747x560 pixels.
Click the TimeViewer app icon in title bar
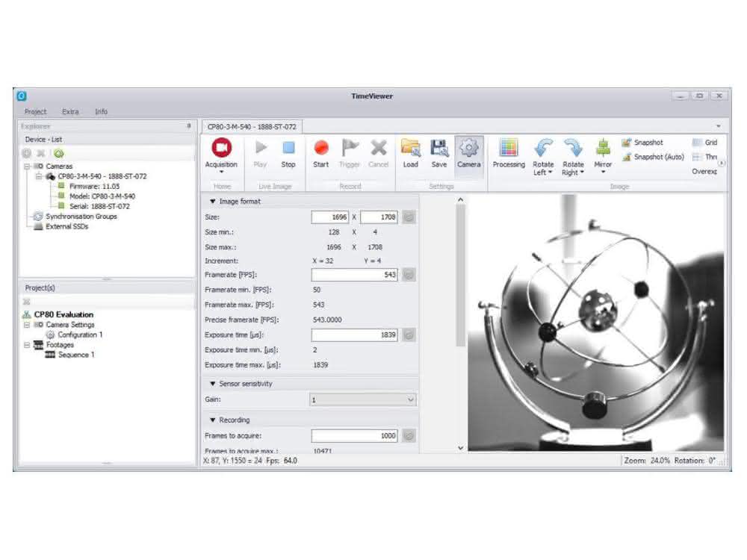coord(22,96)
